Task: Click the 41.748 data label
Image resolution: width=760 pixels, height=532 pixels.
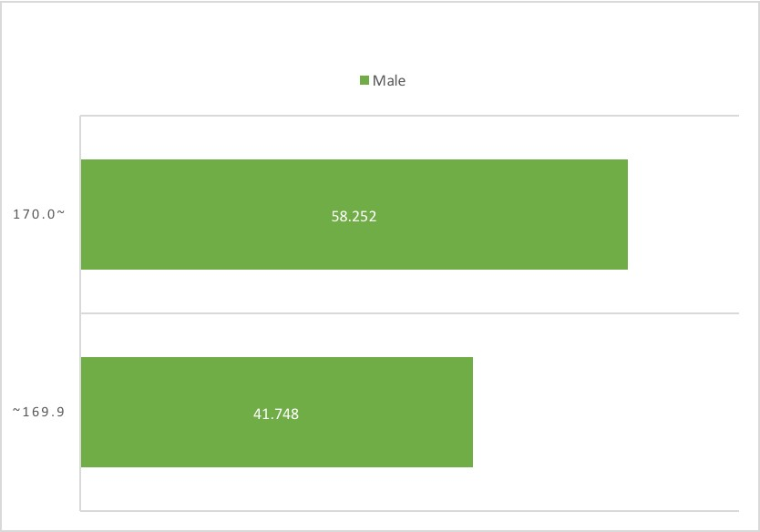Action: tap(276, 414)
